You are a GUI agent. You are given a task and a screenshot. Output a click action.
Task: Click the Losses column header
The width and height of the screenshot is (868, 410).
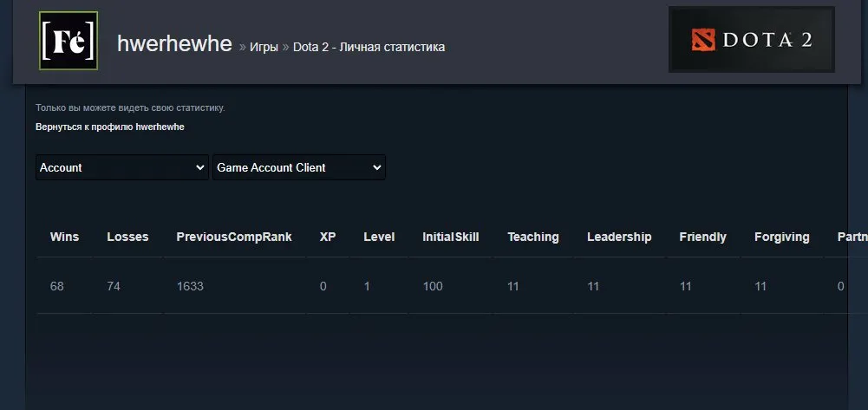coord(127,237)
